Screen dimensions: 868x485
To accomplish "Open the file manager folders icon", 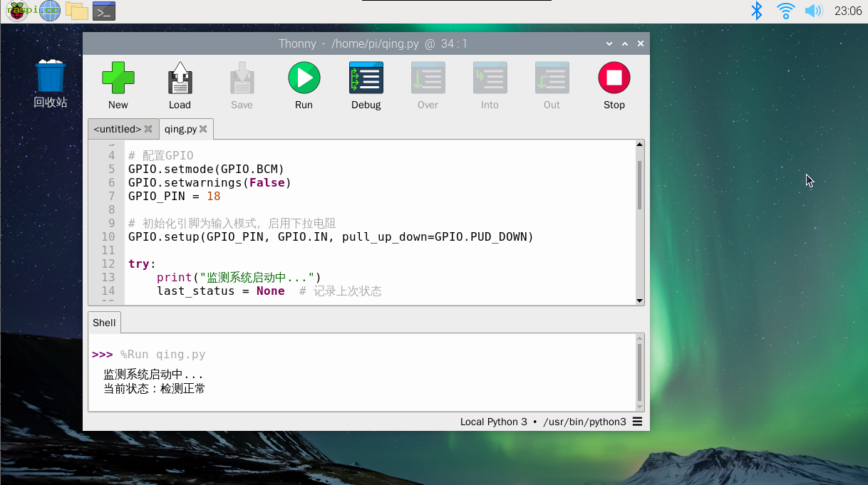I will (x=76, y=11).
